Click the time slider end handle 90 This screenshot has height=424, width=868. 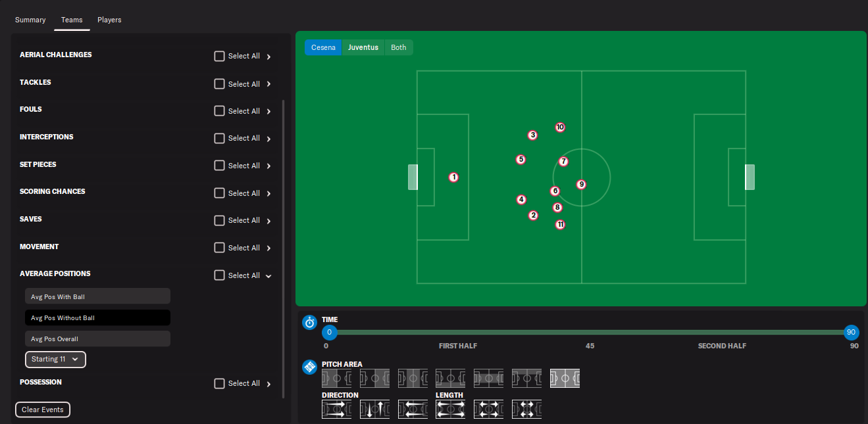(x=851, y=332)
